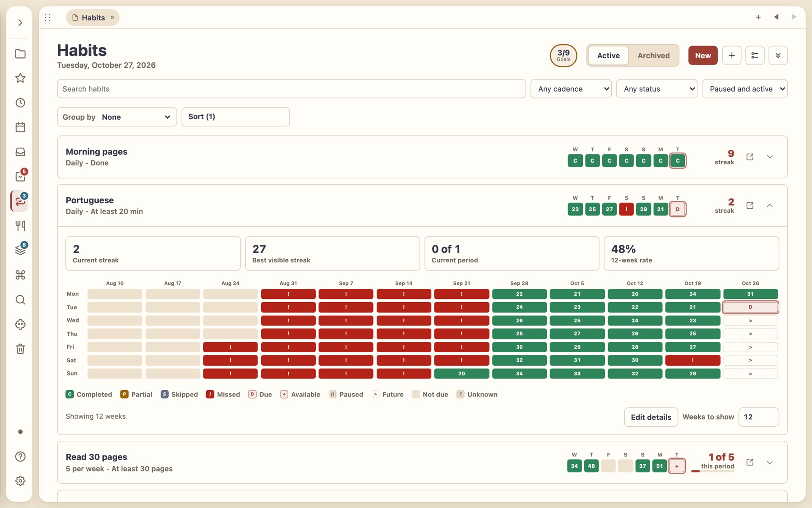This screenshot has height=508, width=812.
Task: Open the habits icon with badge 3
Action: pos(20,201)
